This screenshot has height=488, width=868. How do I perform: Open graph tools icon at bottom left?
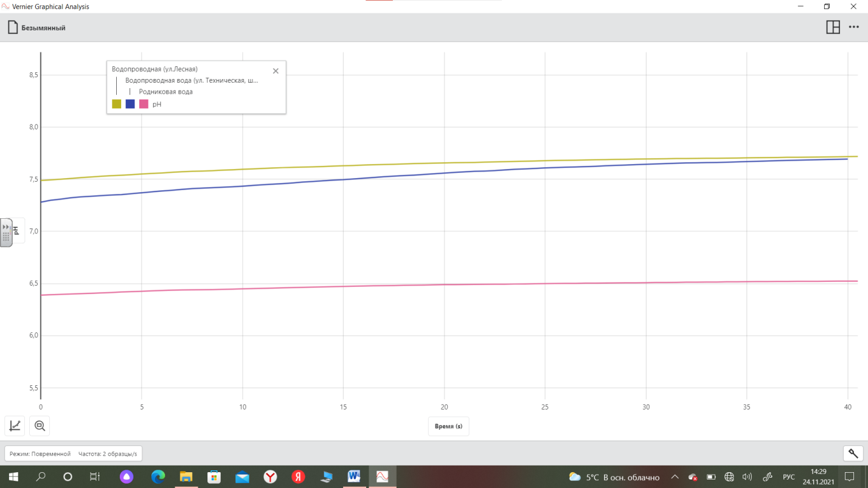[x=15, y=425]
